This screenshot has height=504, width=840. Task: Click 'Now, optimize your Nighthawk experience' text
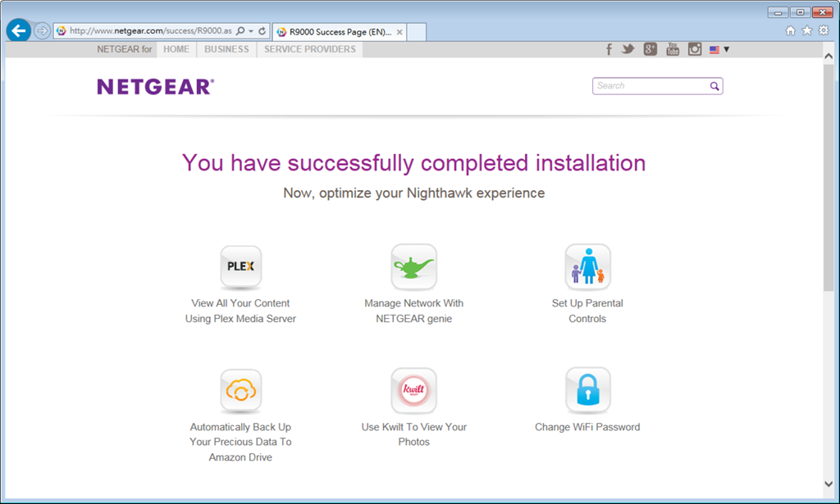[413, 193]
